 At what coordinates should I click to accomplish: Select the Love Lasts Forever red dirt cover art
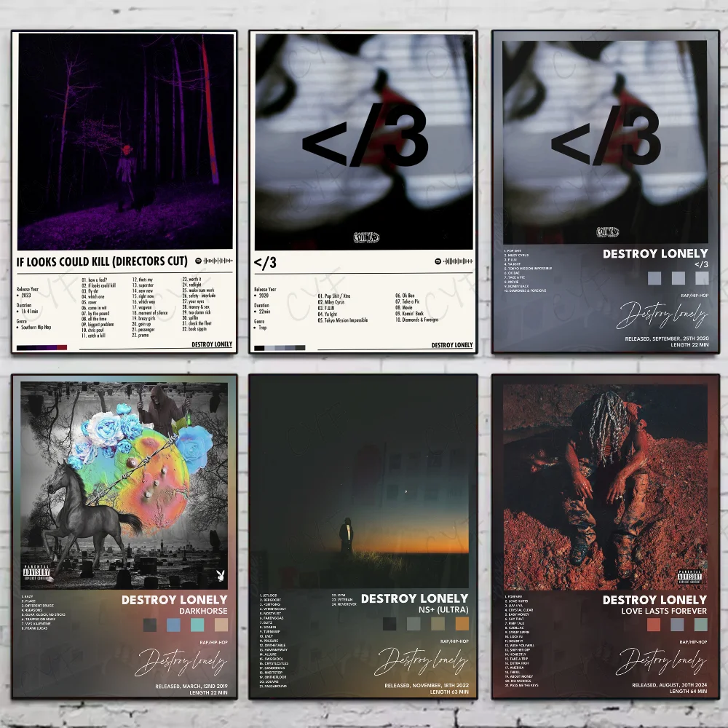click(605, 487)
